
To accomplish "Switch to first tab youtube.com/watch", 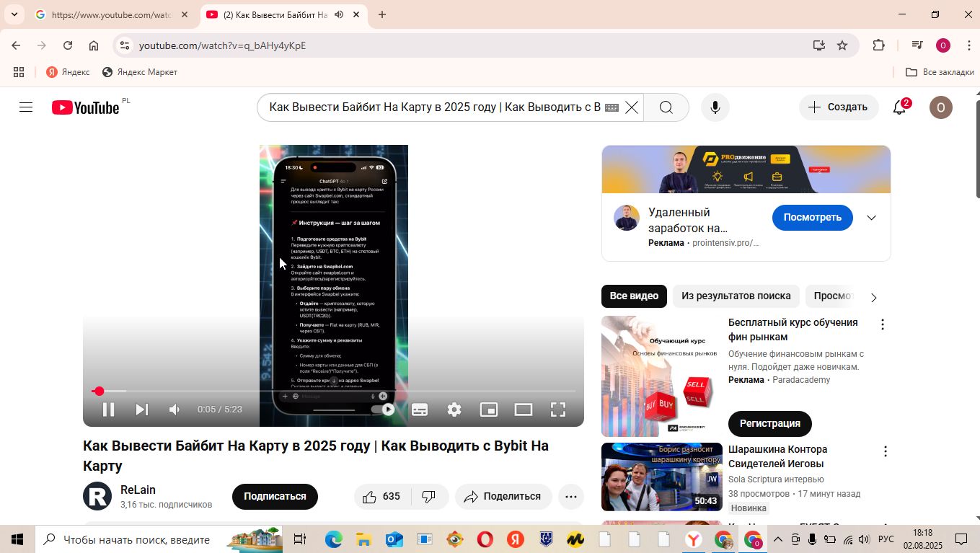I will [112, 14].
